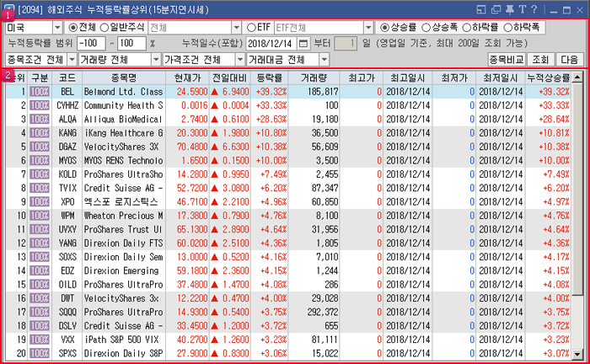The height and width of the screenshot is (364, 590).
Task: Open the 미국 country dropdown
Action: (57, 28)
